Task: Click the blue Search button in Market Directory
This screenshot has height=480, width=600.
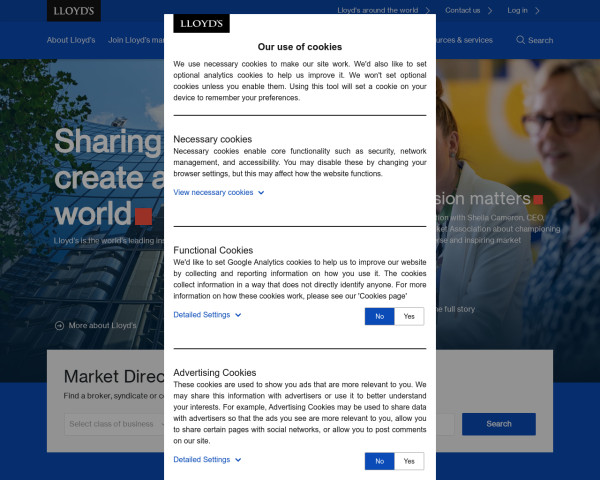Action: (499, 424)
